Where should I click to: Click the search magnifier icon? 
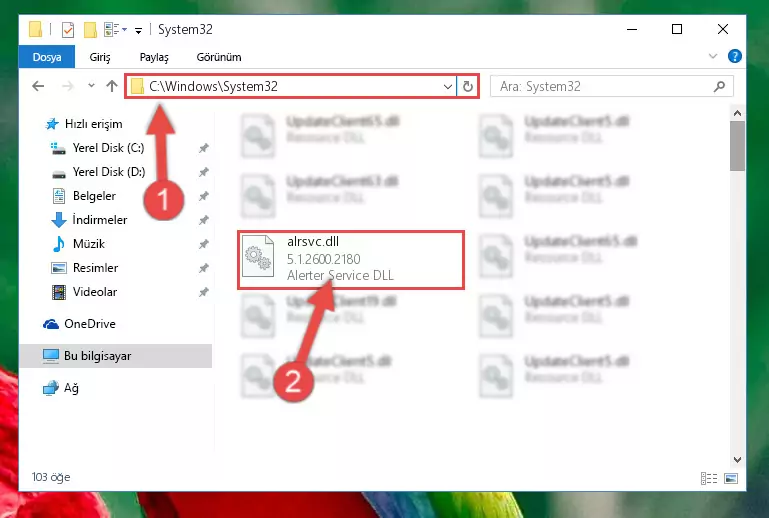tap(719, 86)
